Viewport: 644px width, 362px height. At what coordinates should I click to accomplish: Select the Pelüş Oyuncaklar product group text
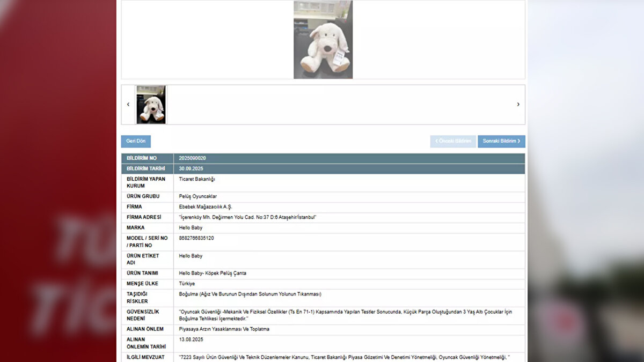click(197, 196)
